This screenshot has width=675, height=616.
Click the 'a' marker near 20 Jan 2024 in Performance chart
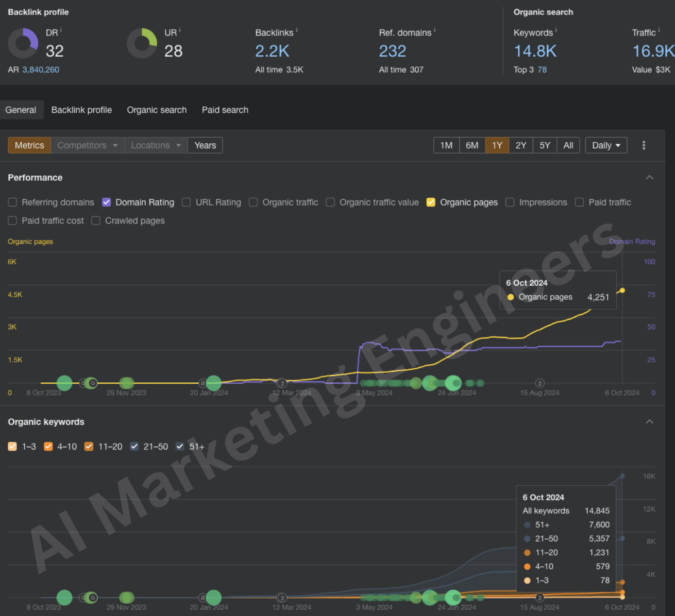[x=202, y=383]
